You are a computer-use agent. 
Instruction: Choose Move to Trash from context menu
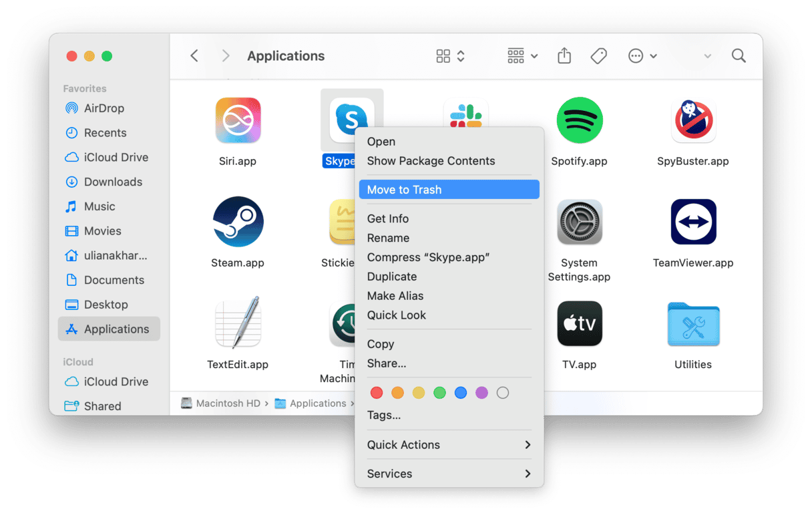(449, 190)
